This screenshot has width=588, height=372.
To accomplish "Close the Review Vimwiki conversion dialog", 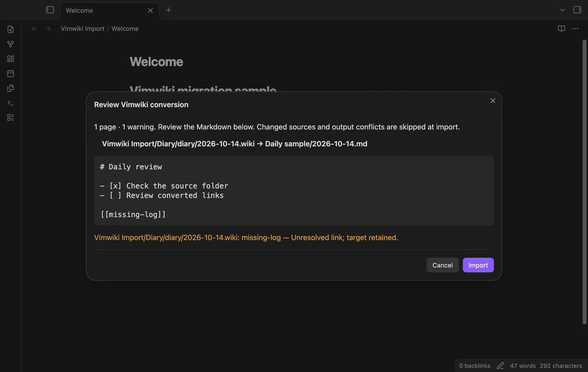I will click(493, 100).
